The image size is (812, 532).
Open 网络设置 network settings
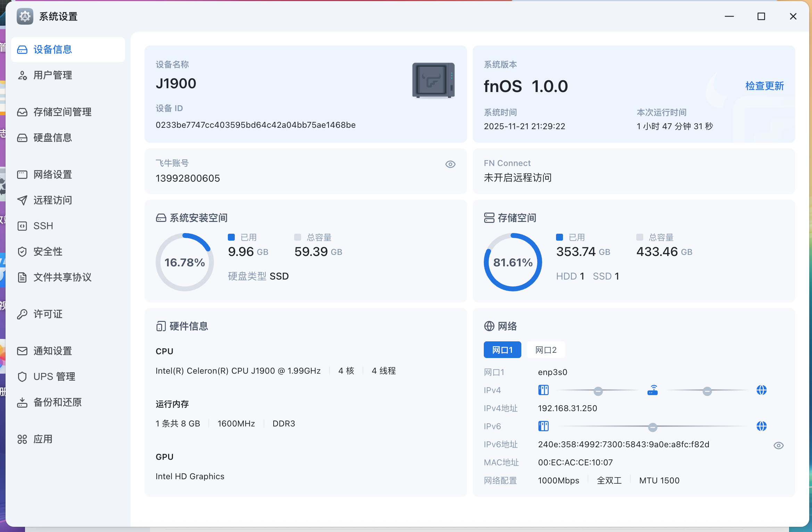tap(52, 175)
